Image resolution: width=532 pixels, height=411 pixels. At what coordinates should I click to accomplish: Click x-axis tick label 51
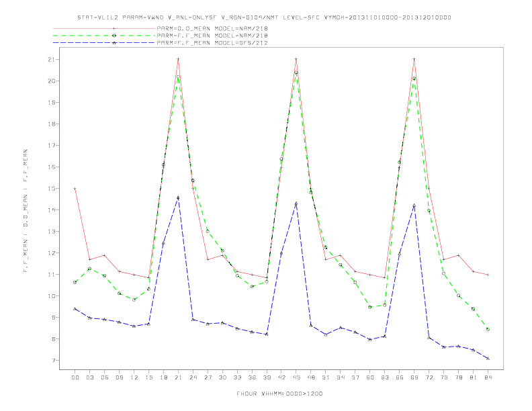coord(326,377)
